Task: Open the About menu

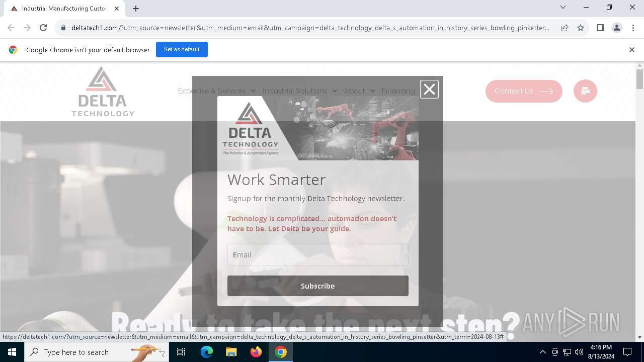Action: coord(354,91)
